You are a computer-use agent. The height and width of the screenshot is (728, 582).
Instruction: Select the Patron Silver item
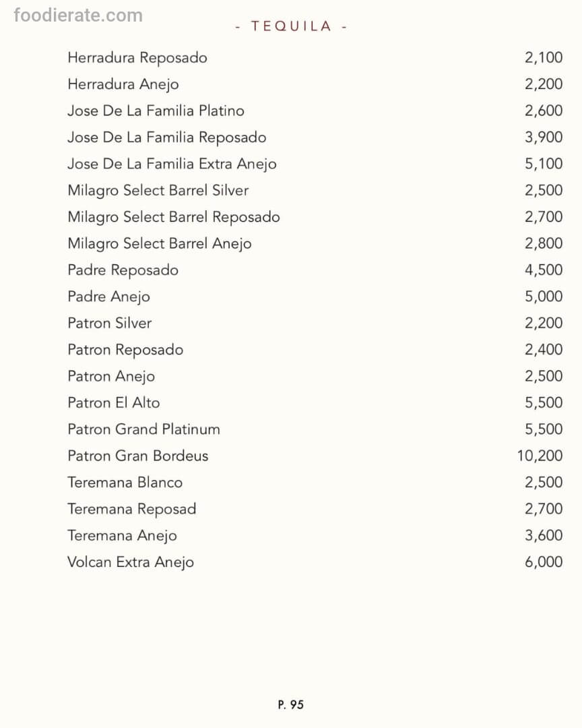110,323
